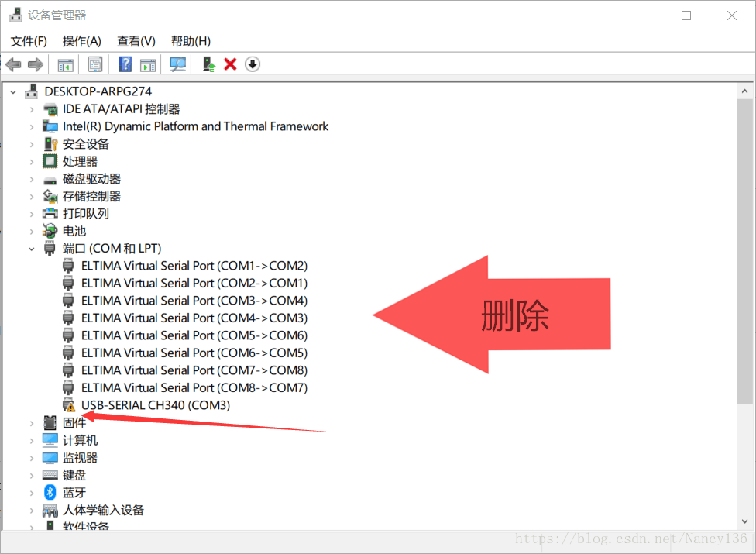The height and width of the screenshot is (554, 756).
Task: Click the Update driver toolbar icon
Action: click(208, 64)
